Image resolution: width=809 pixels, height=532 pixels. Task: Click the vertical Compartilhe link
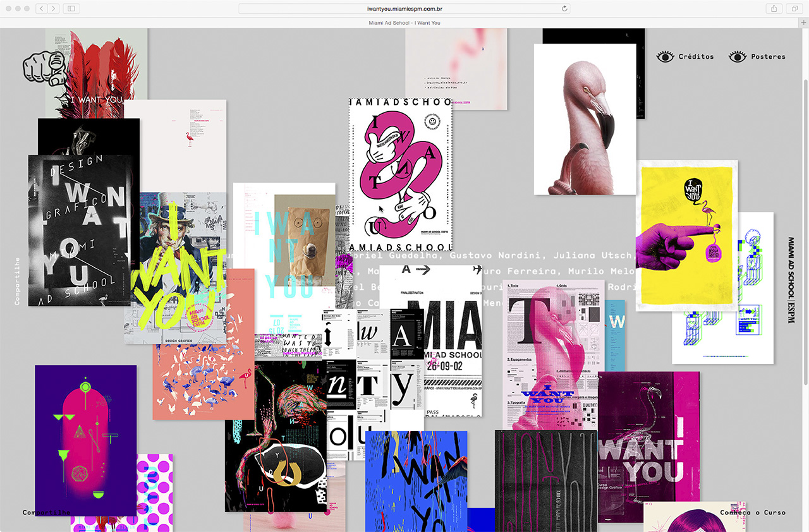click(x=17, y=281)
